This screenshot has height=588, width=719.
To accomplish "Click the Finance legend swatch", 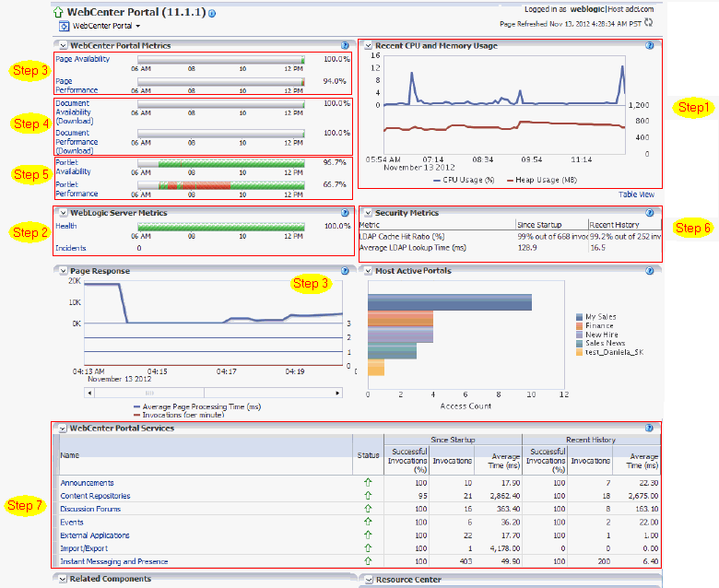I will (580, 325).
